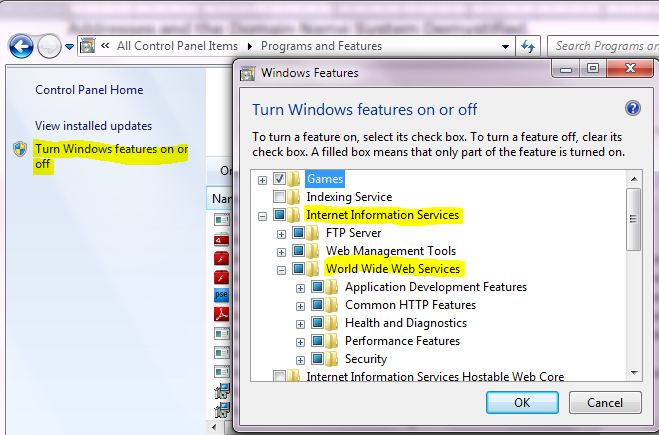
Task: Open the address bar history dropdown
Action: click(506, 47)
